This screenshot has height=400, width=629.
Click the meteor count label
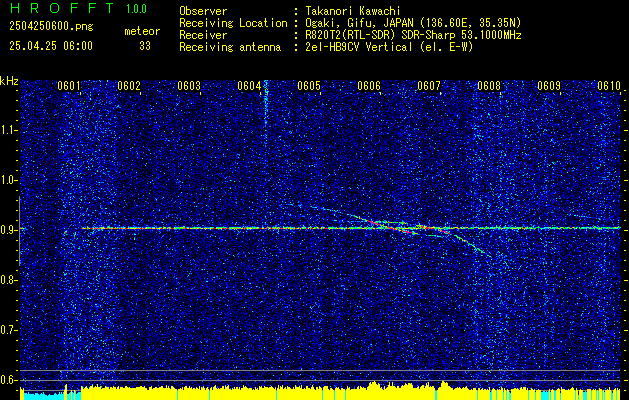pos(142,31)
